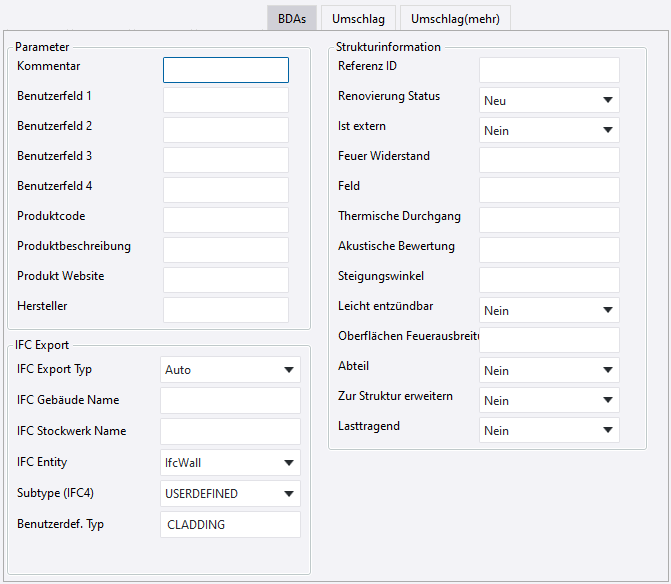
Task: Expand the Lasttragend dropdown
Action: (549, 431)
